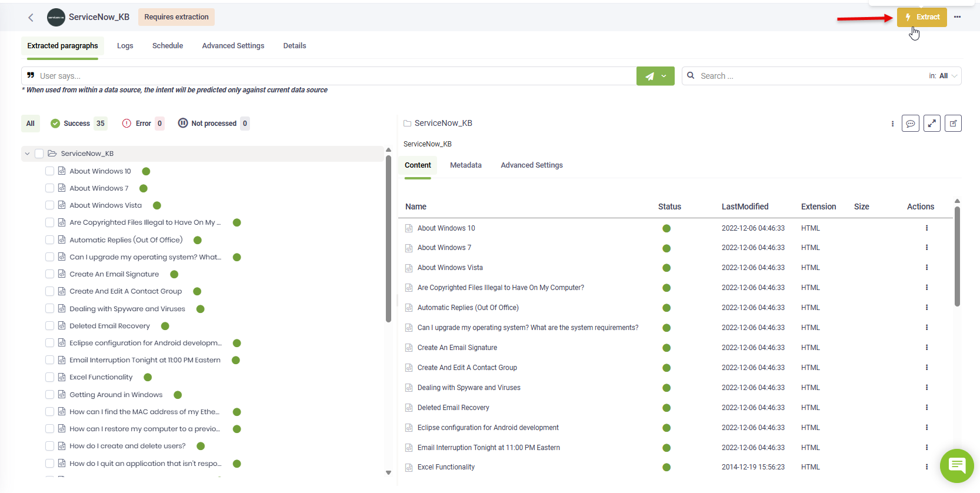Filter by Success status
980x493 pixels.
pos(77,124)
